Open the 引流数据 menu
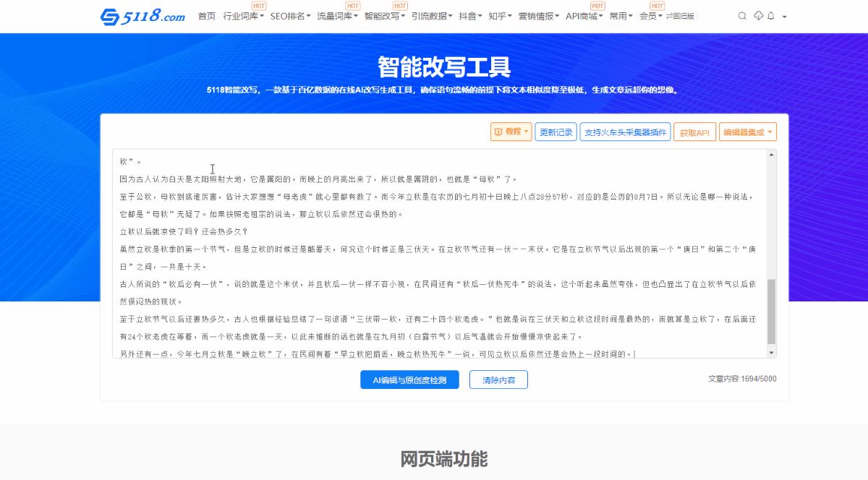868x480 pixels. [432, 16]
